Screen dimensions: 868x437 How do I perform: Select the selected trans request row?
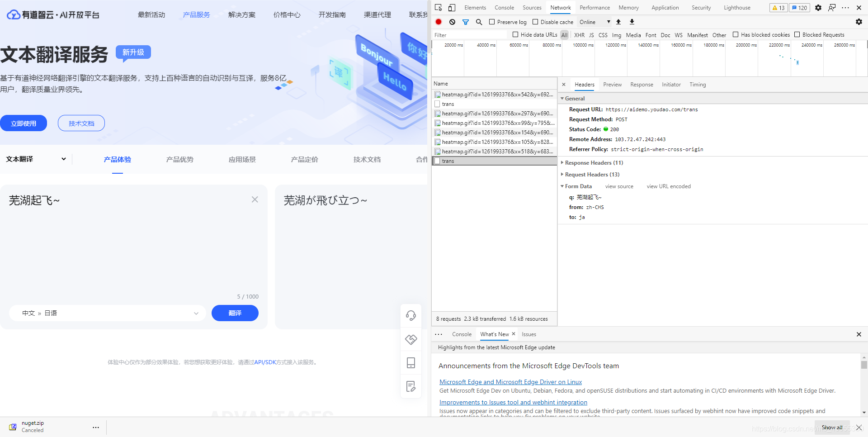point(495,161)
